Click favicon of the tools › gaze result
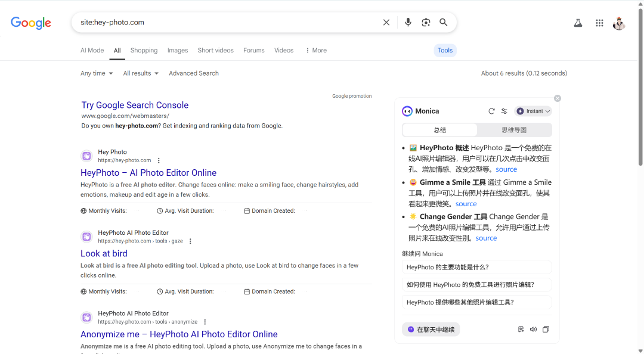The height and width of the screenshot is (354, 644). (86, 237)
